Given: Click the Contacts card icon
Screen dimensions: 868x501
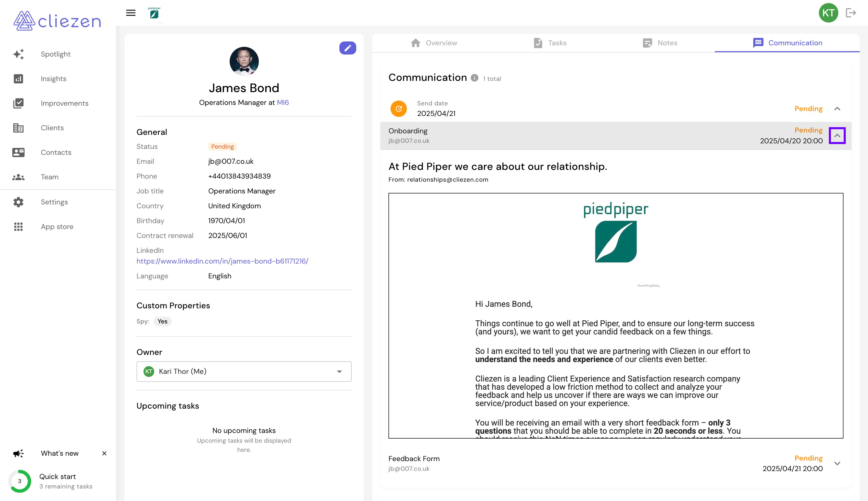Looking at the screenshot, I should pos(19,153).
